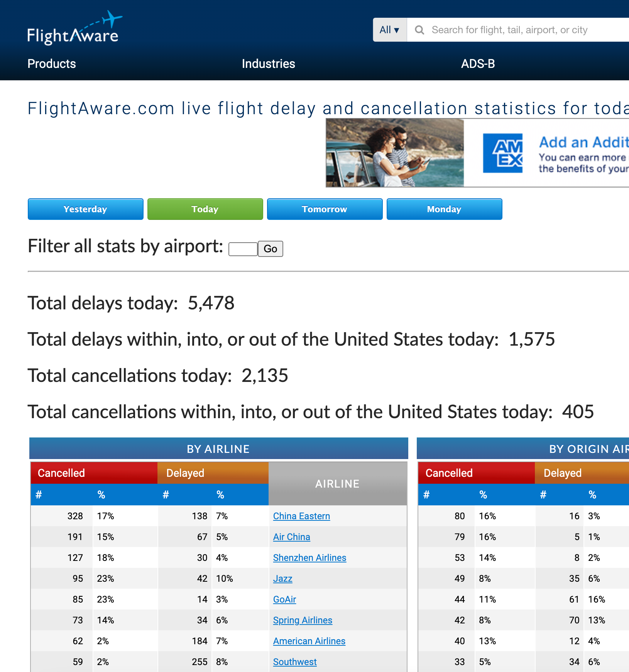Image resolution: width=629 pixels, height=672 pixels.
Task: Select the Today tab
Action: 205,209
